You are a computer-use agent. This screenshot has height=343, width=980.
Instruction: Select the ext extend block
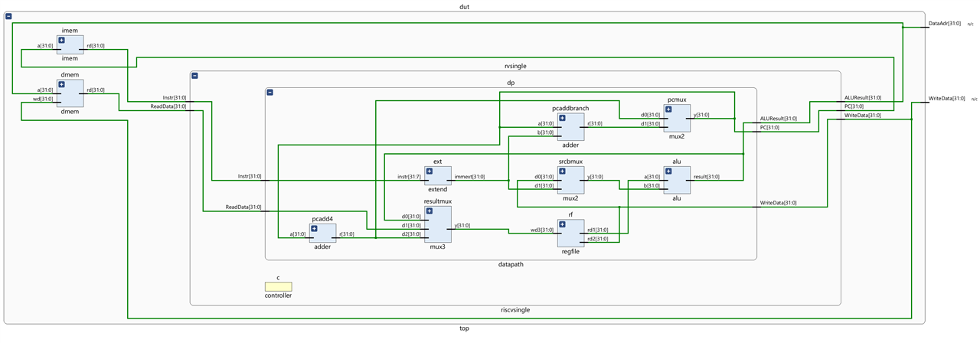438,176
